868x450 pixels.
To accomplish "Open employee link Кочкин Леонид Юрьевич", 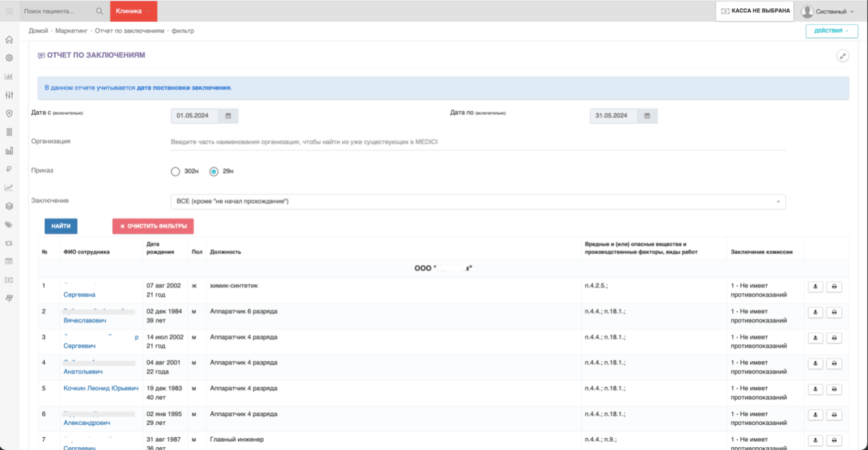I will click(x=101, y=388).
